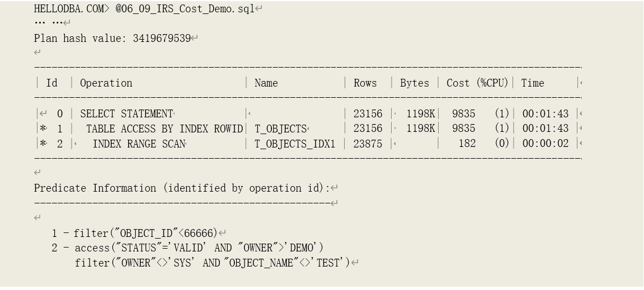Click the Name column header
The width and height of the screenshot is (644, 290).
click(266, 83)
